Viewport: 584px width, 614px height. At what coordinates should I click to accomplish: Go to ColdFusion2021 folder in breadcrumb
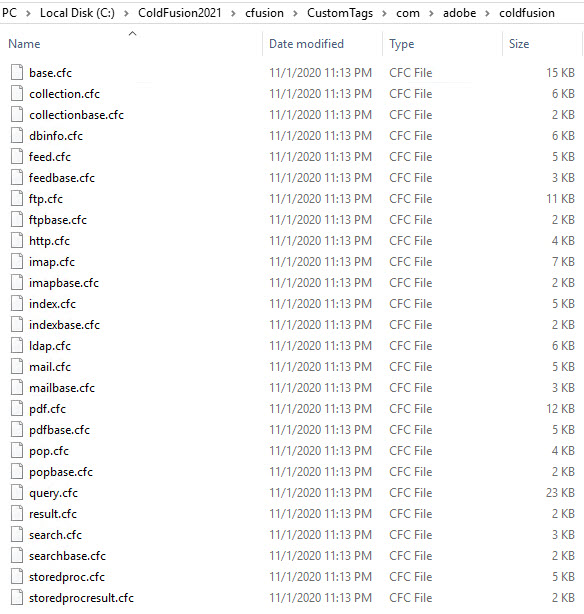click(x=179, y=13)
